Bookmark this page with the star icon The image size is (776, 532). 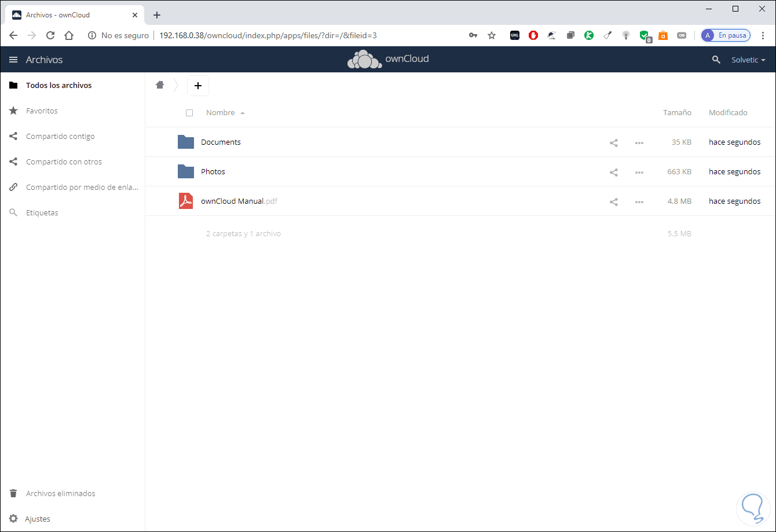click(492, 35)
